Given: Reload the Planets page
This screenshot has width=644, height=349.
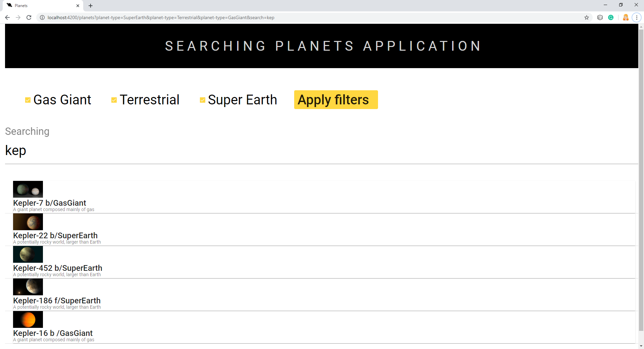Looking at the screenshot, I should 29,17.
